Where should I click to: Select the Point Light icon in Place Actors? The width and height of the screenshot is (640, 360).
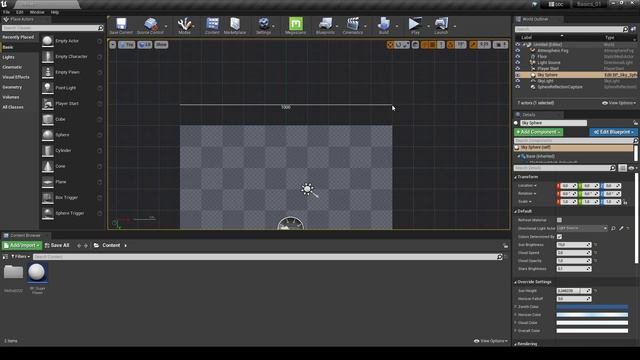(48, 88)
